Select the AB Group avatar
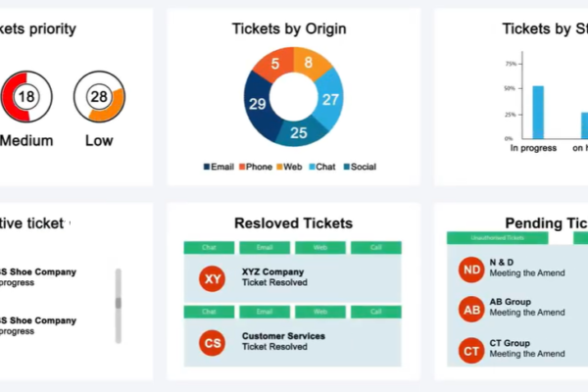Image resolution: width=588 pixels, height=392 pixels. [x=471, y=310]
